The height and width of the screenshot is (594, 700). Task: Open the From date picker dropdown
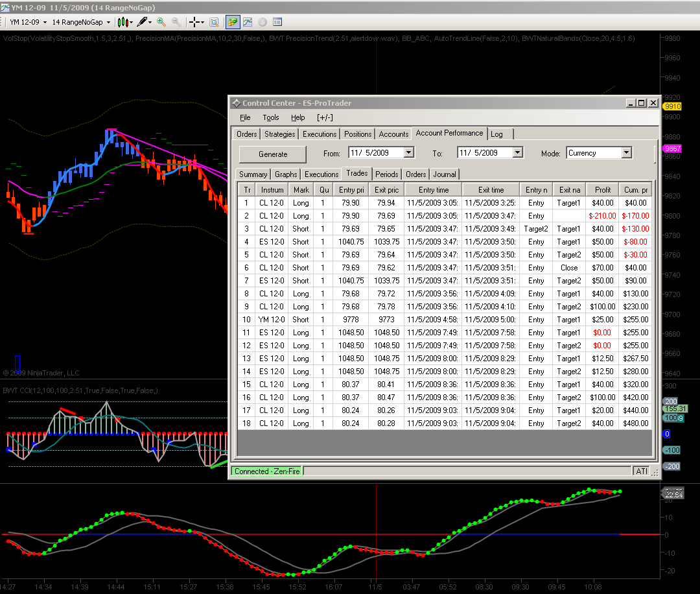408,153
